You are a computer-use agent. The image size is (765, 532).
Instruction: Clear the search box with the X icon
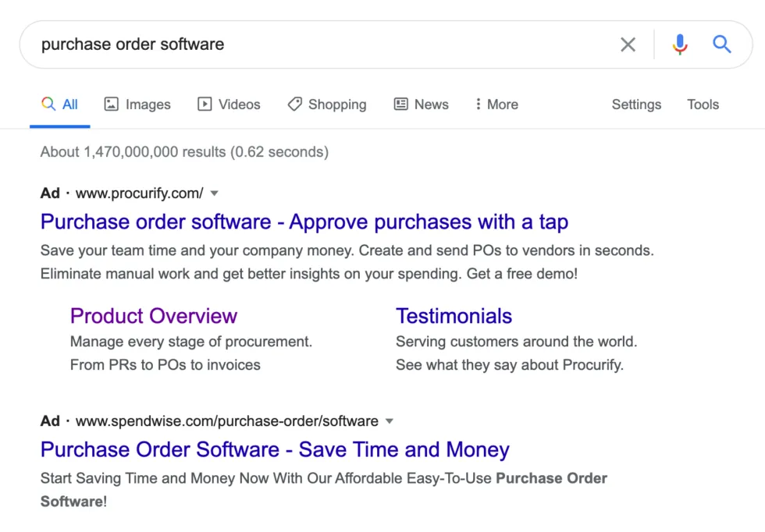(x=628, y=44)
